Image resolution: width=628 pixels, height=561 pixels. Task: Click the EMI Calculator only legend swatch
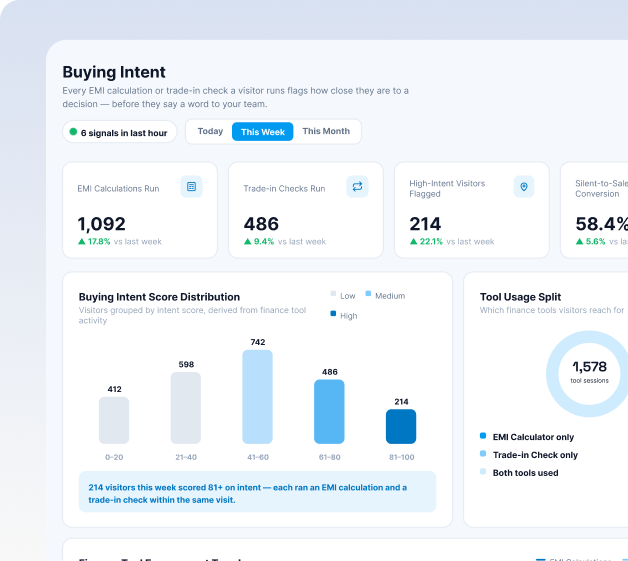point(483,436)
